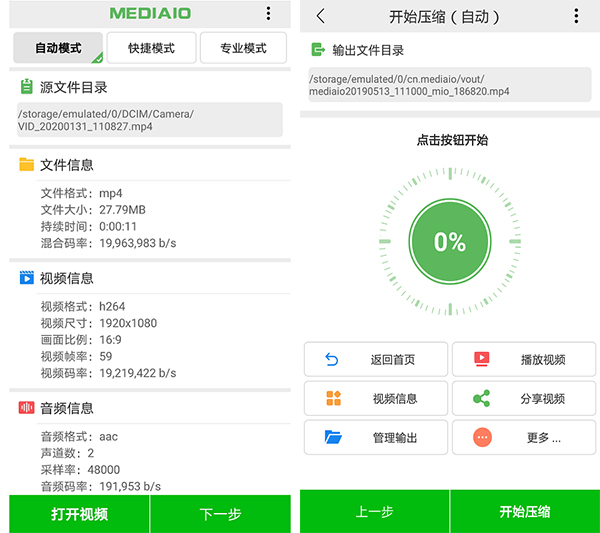The image size is (600, 533).
Task: Click the orange grid icon in 视频信息 button
Action: 333,398
